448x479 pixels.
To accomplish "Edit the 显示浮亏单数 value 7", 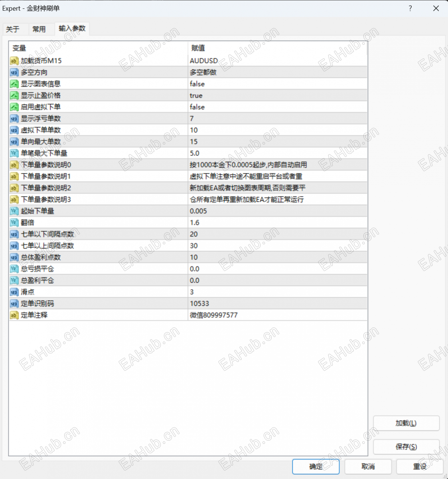I will coord(277,119).
